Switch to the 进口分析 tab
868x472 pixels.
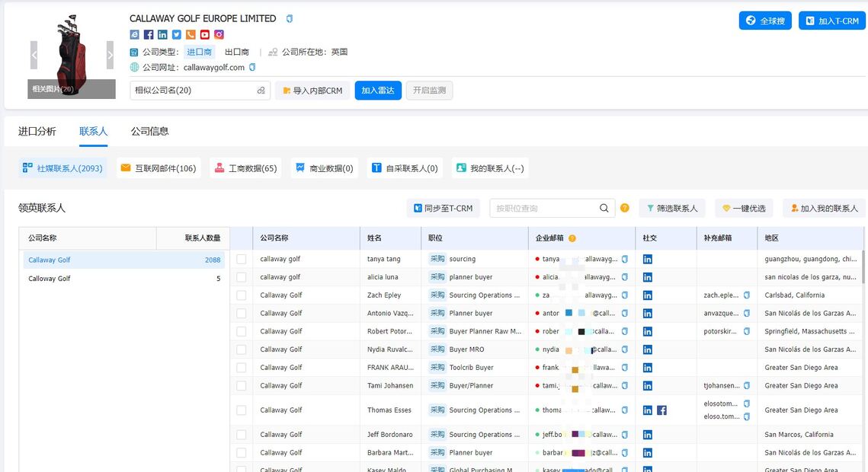37,132
